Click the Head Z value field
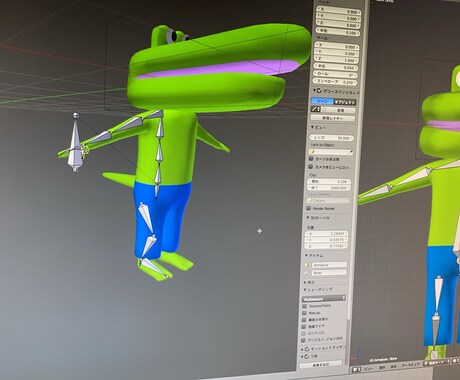460x380 pixels. [338, 25]
